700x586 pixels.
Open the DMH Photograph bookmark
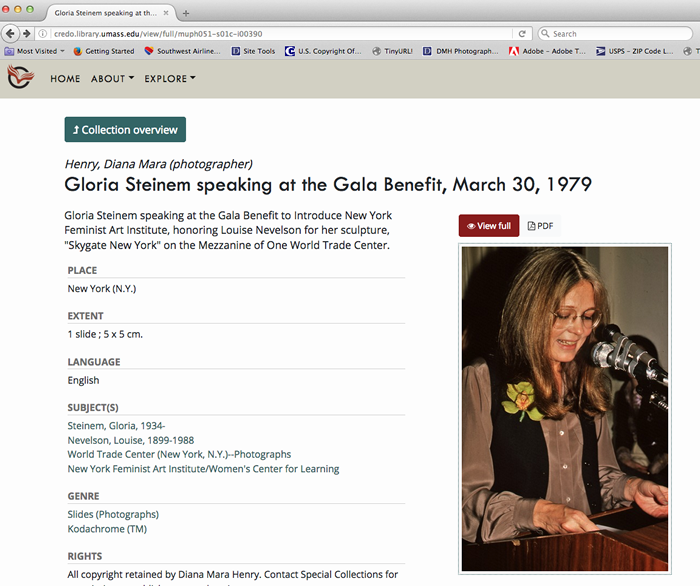pyautogui.click(x=460, y=51)
